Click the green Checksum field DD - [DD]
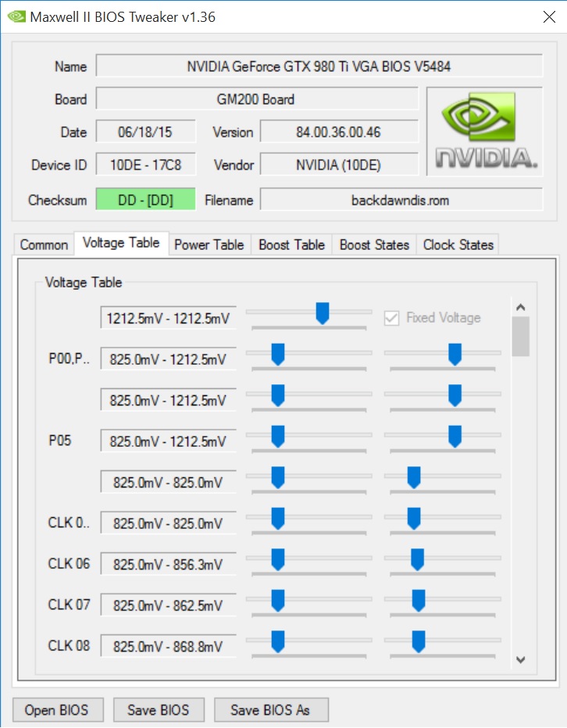 (x=145, y=200)
